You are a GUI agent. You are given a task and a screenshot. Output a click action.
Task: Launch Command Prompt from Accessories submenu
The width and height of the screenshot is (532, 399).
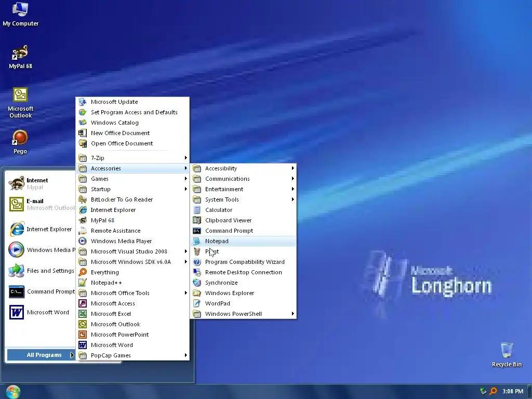coord(243,231)
